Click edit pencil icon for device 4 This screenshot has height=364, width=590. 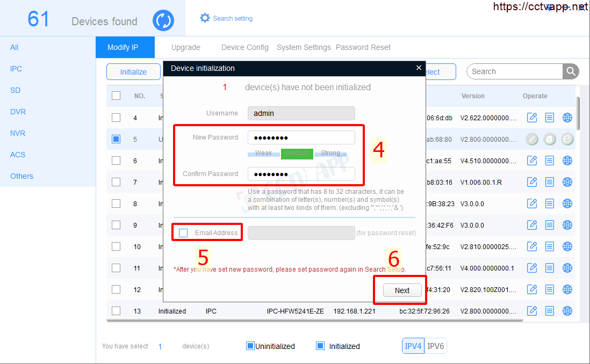click(x=532, y=118)
